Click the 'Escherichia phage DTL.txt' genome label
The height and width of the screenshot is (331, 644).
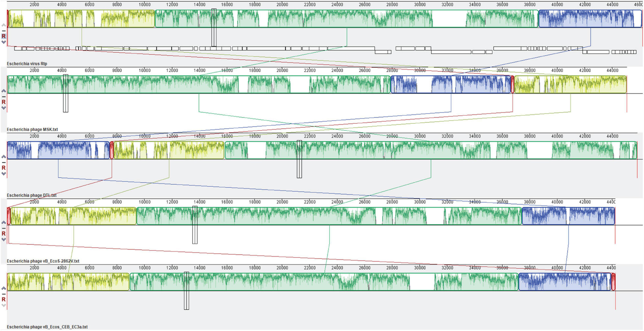click(x=32, y=195)
